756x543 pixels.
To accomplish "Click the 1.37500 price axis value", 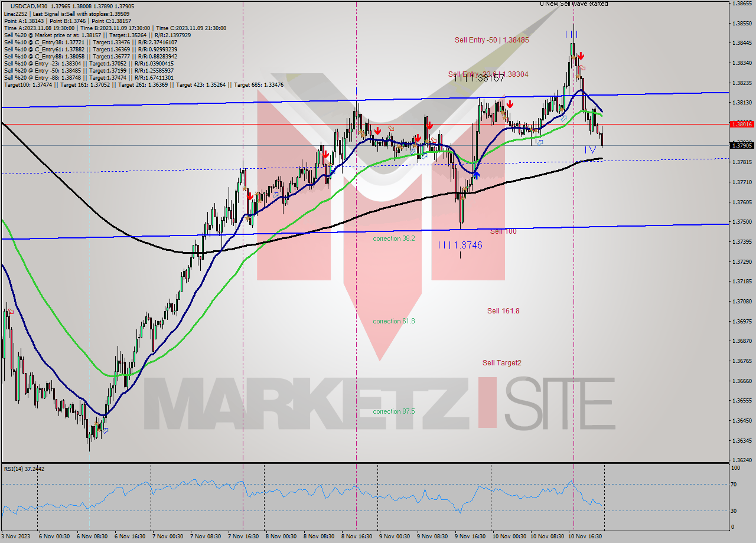I will tap(742, 221).
